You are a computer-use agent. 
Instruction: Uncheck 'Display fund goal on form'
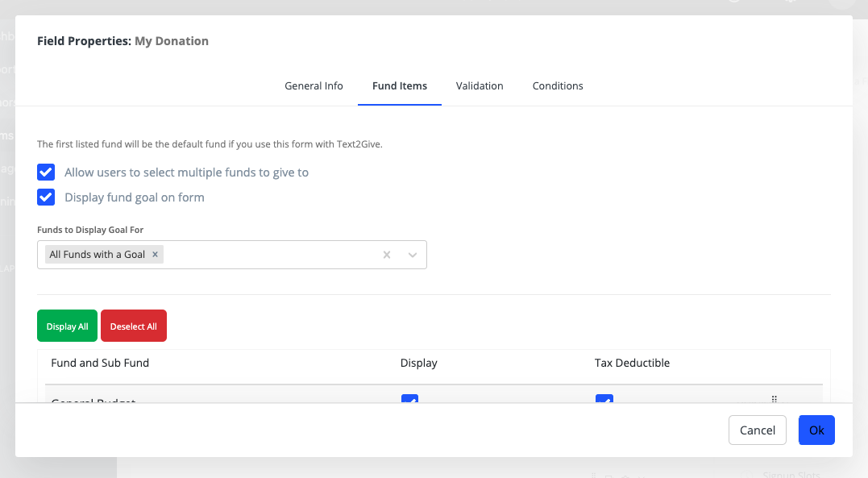tap(47, 197)
